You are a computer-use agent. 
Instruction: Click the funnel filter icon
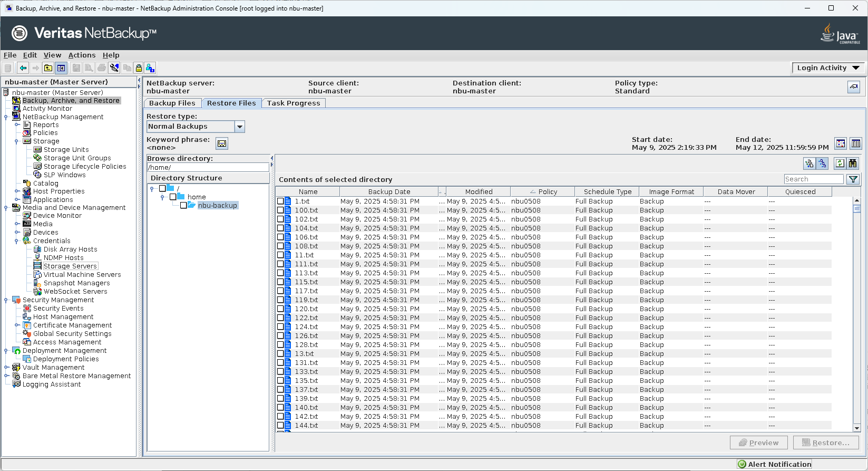(853, 179)
